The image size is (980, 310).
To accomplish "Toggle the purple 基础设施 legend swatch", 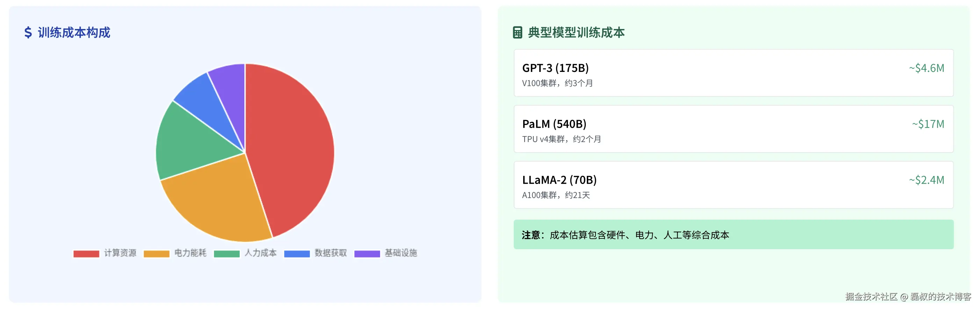I will [x=367, y=254].
